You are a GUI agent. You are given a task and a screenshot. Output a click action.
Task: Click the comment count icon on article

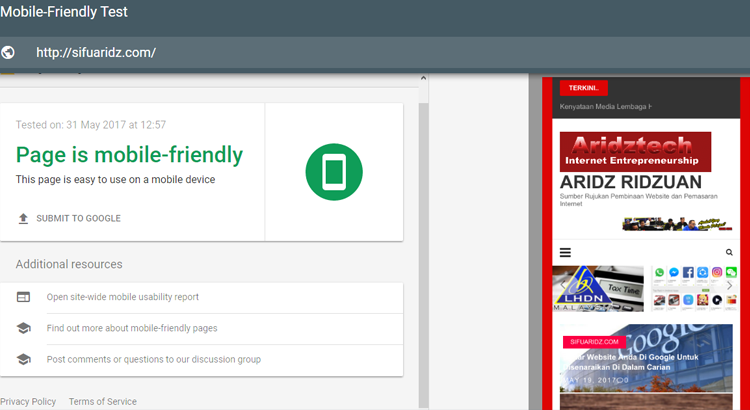coord(620,380)
